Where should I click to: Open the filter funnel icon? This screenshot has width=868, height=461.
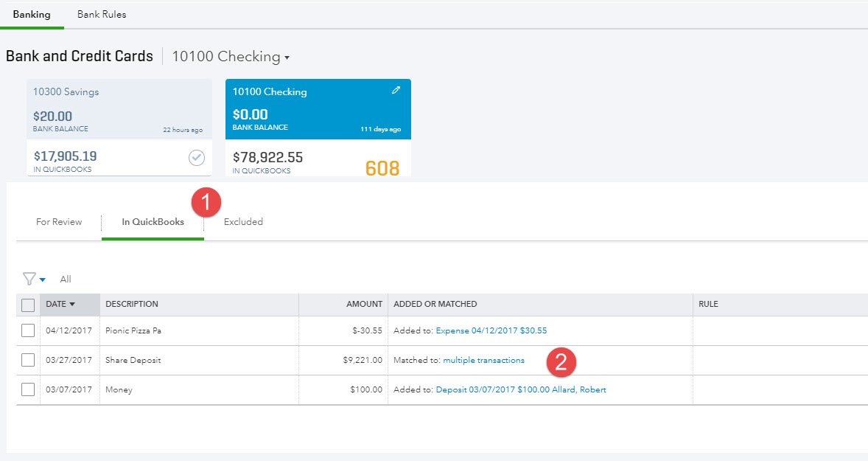(29, 279)
